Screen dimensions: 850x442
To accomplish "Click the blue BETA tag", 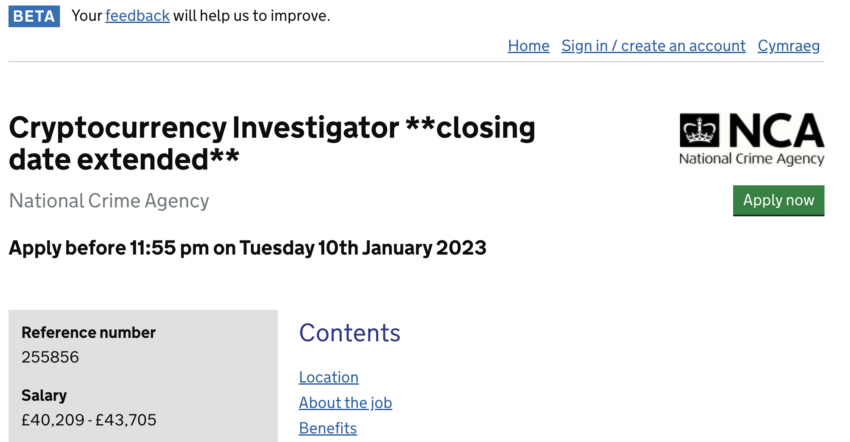I will 35,16.
